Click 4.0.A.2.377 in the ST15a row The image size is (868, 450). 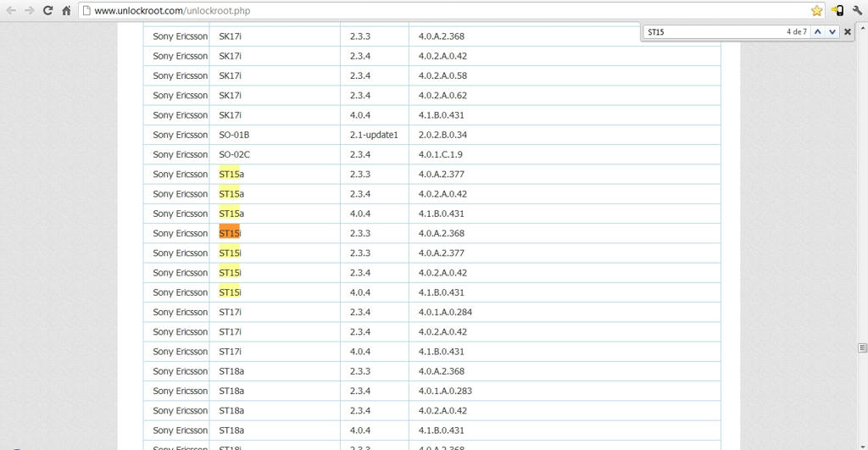[441, 175]
